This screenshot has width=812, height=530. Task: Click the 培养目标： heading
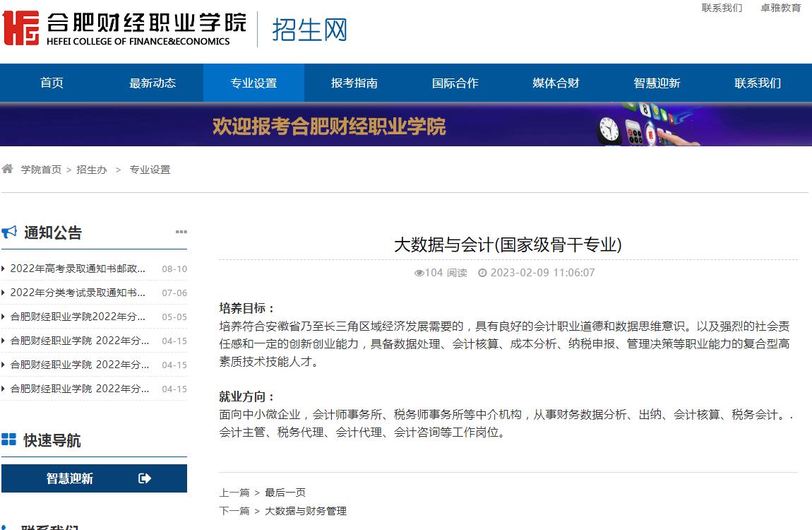click(247, 308)
